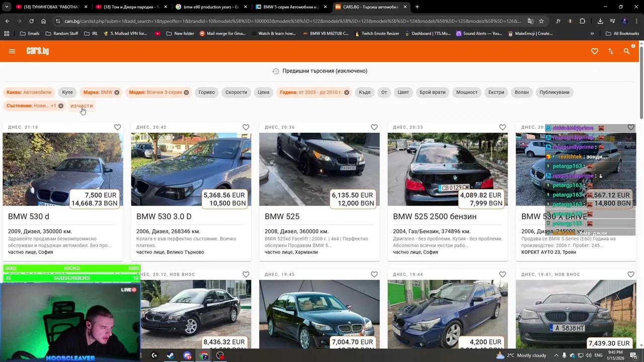Open the Волан steering filter
The width and height of the screenshot is (644, 362).
click(x=522, y=93)
